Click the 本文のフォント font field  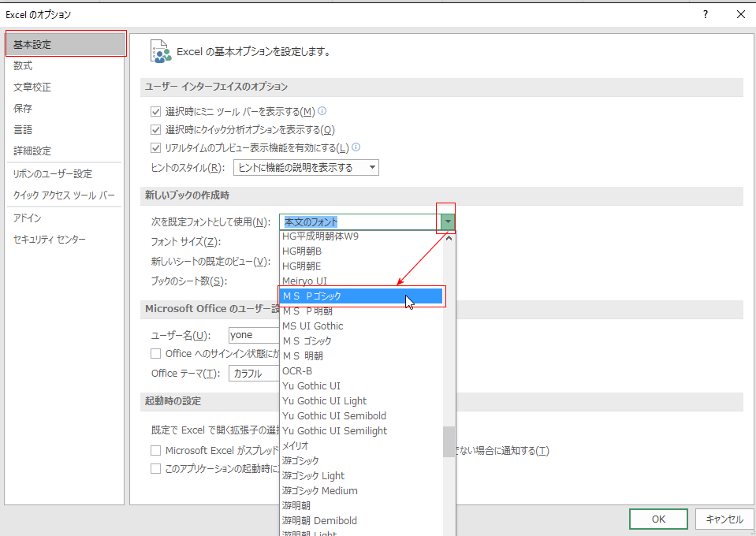tap(359, 221)
